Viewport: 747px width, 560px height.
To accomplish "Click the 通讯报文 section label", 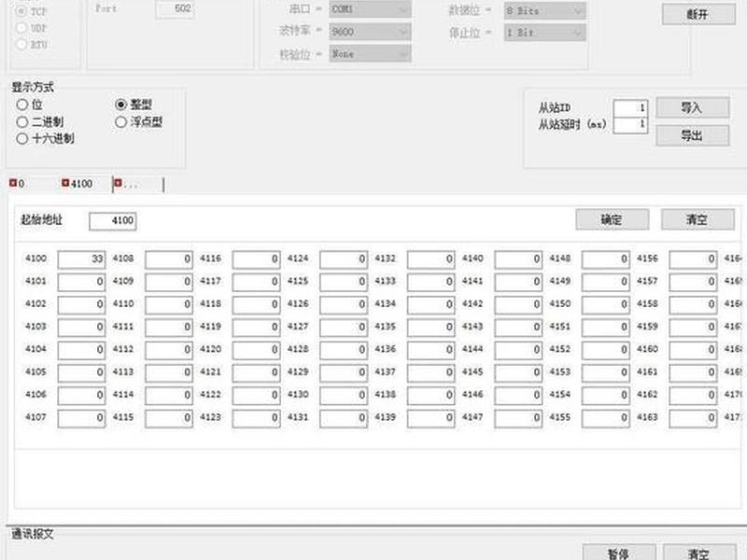I will [33, 534].
